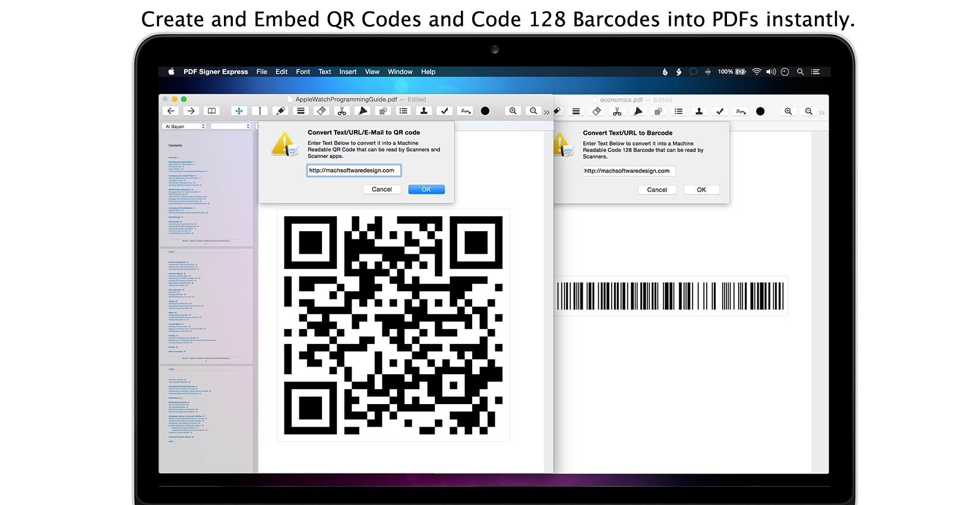
Task: Open the Help menu
Action: (428, 72)
